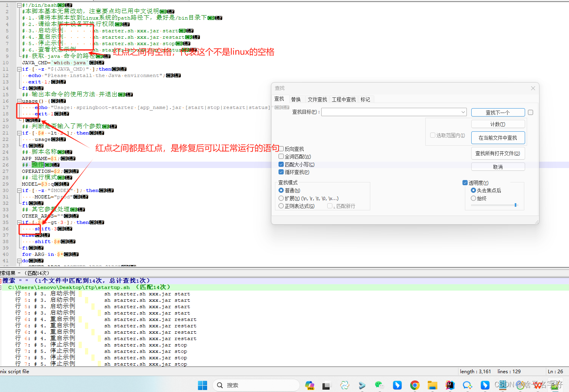Click the OTHER_ARGS="" code line
This screenshot has width=569, height=392.
pos(50,216)
